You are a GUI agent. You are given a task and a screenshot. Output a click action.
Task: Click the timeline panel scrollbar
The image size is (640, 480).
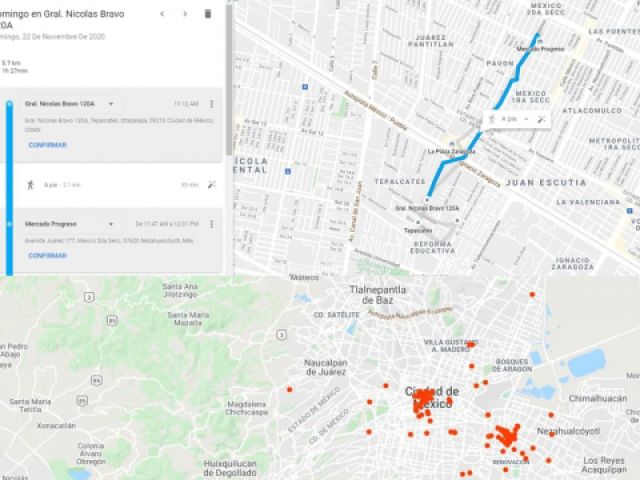pyautogui.click(x=229, y=60)
